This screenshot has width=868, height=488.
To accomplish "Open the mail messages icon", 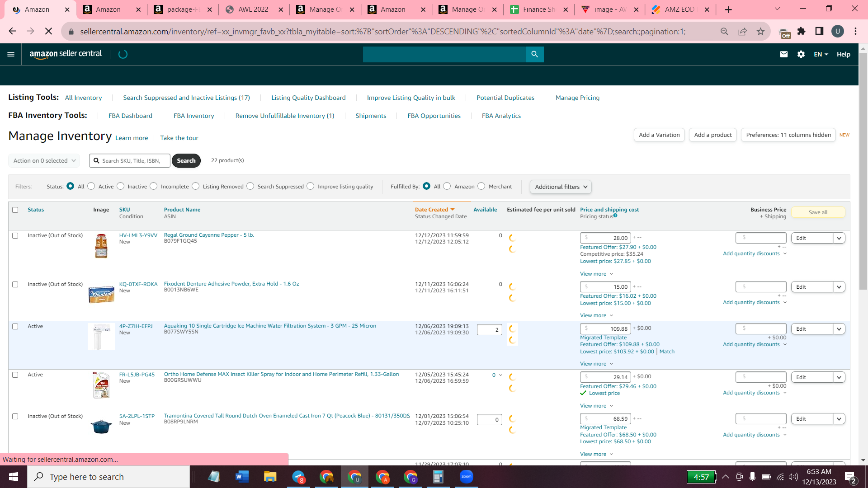I will [784, 54].
